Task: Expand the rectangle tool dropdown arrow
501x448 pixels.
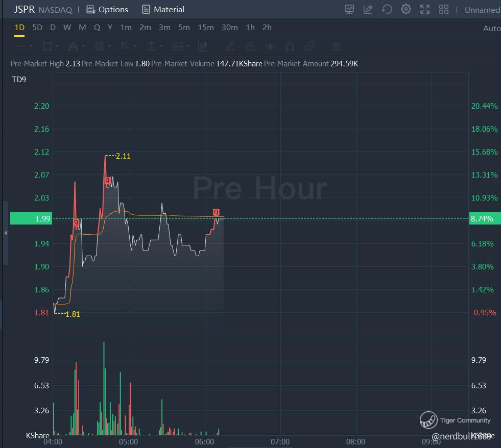Action: [x=57, y=46]
